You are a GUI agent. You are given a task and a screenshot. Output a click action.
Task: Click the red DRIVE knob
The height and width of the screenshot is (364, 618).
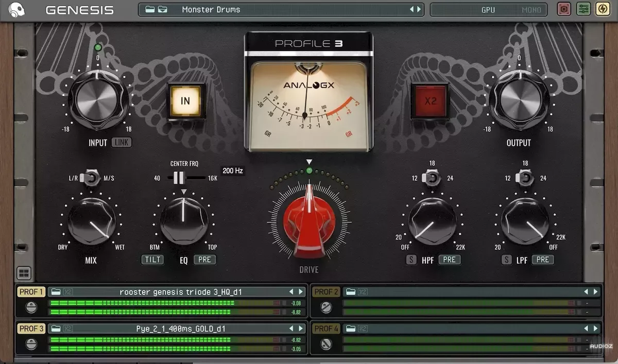click(x=309, y=221)
